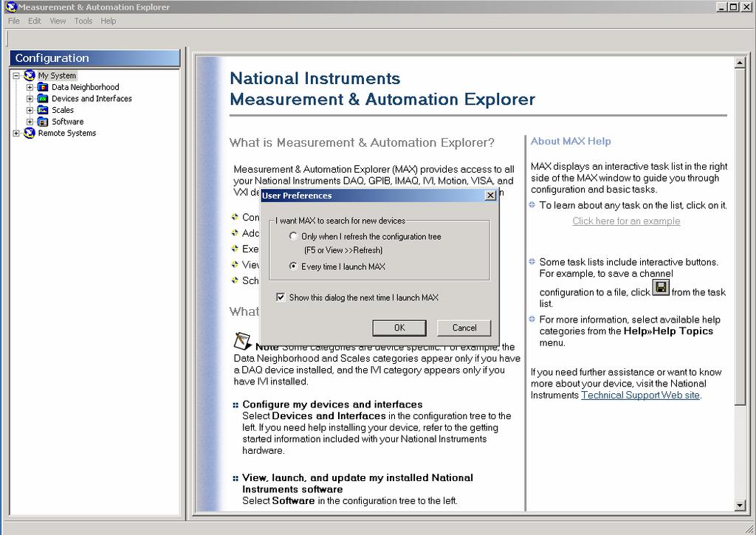Expand the Software node
The image size is (756, 535).
(x=30, y=122)
